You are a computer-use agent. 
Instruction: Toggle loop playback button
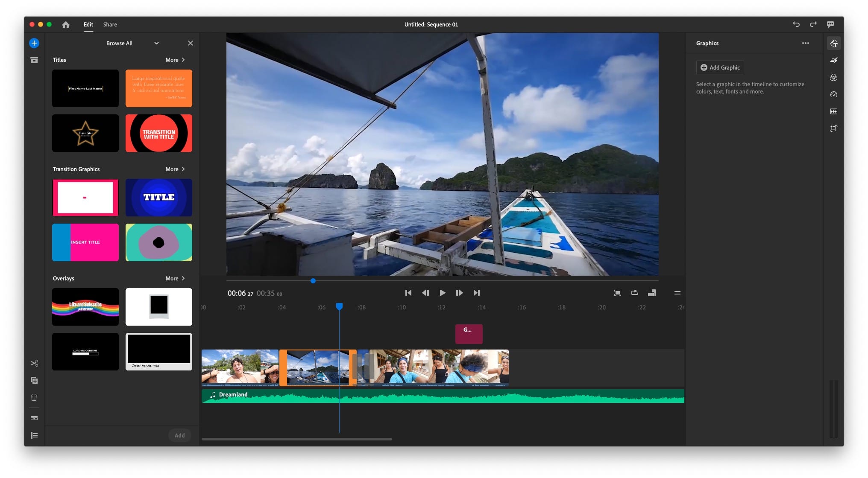pos(634,293)
